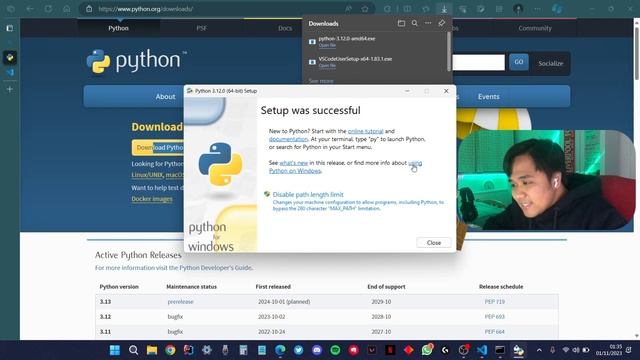Add page to favorites with star icon
Screen dimensions: 640x360
[365, 9]
